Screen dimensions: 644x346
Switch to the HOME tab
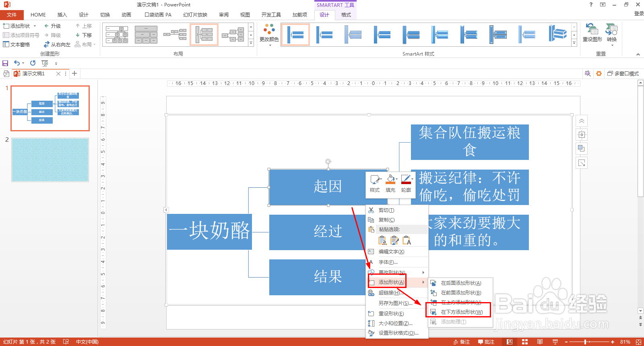(x=38, y=15)
